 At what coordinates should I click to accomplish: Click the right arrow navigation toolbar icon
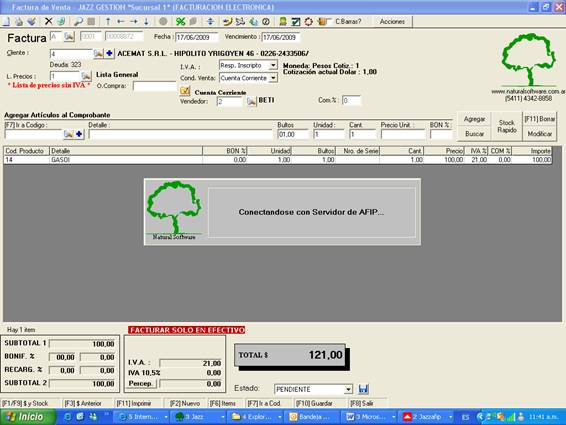(x=134, y=22)
